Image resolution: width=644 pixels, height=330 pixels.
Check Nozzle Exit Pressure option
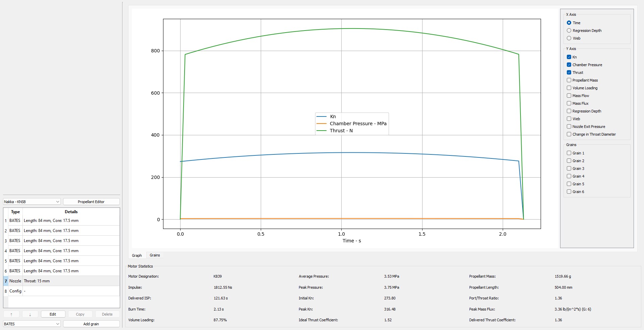pyautogui.click(x=569, y=127)
